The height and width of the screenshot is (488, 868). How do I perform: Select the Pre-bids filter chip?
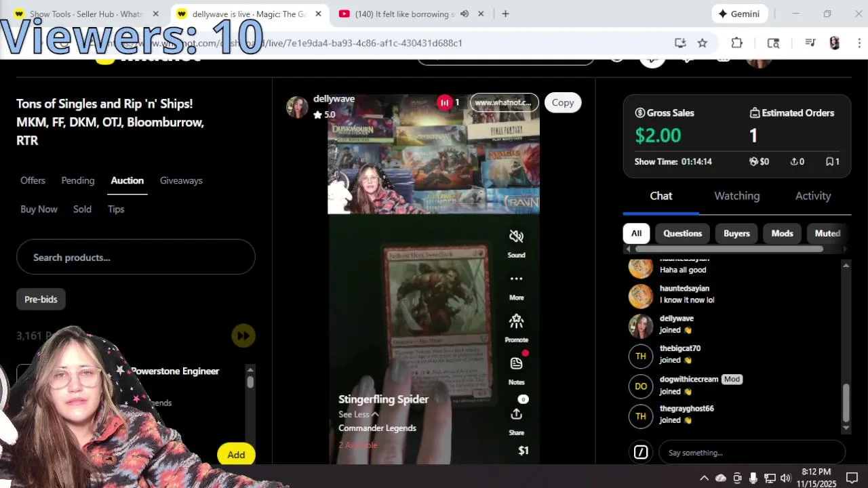41,299
